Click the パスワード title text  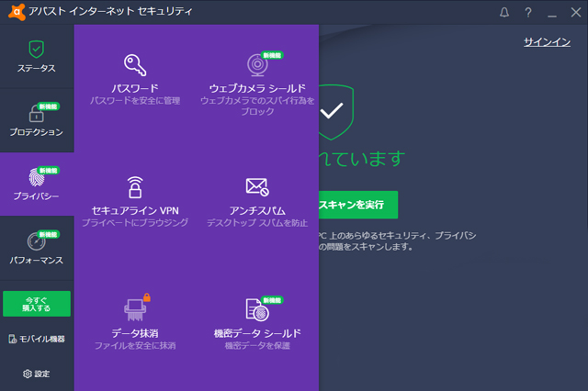(135, 88)
